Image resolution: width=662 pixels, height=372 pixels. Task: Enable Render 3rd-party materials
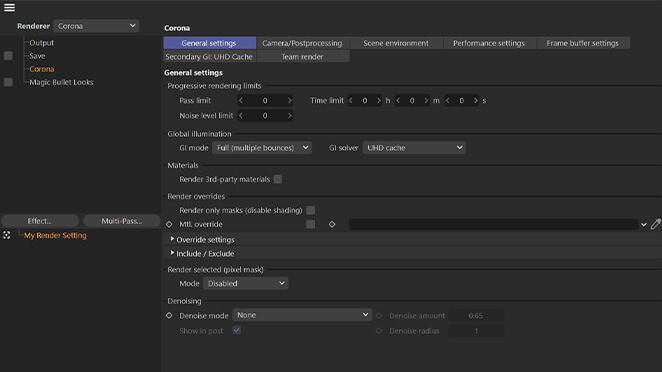tap(278, 179)
